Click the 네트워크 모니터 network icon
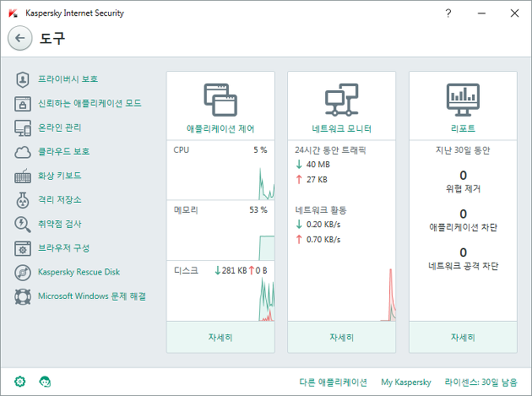This screenshot has height=396, width=532. coord(342,100)
